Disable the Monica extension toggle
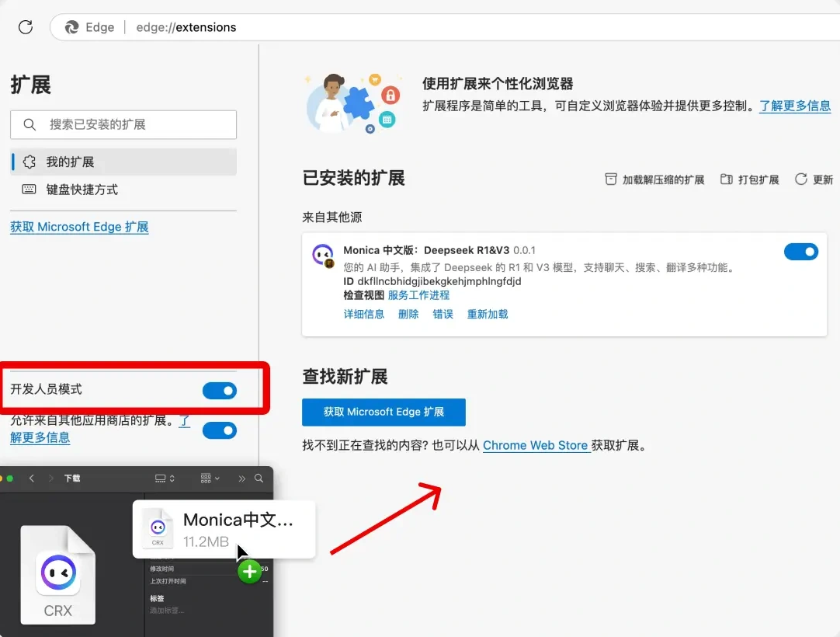This screenshot has height=637, width=840. [801, 252]
